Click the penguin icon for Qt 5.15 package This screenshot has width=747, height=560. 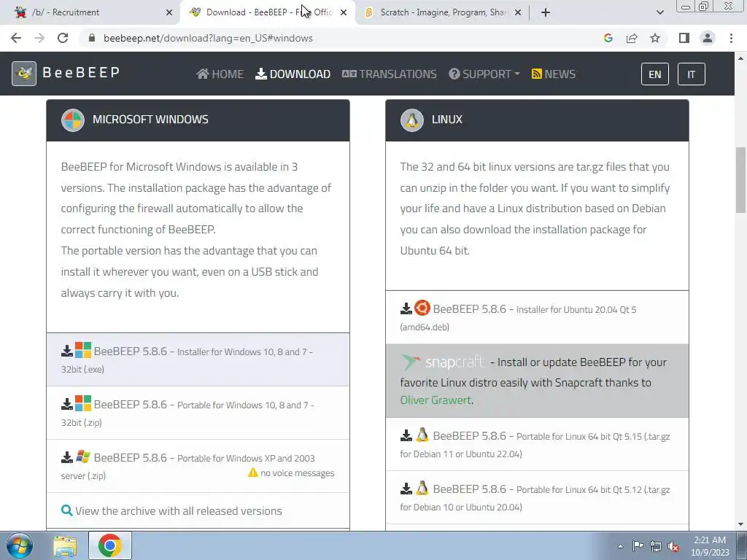[x=422, y=435]
